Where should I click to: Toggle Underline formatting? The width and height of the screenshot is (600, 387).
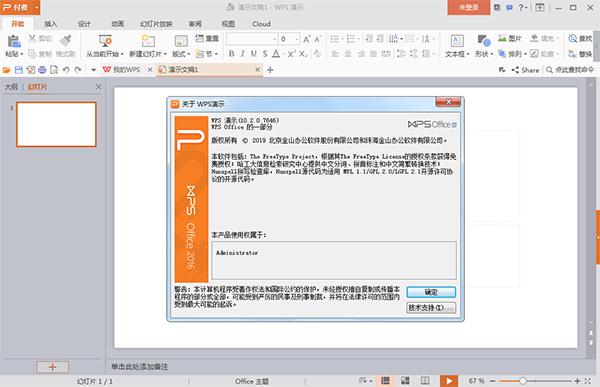[x=254, y=54]
